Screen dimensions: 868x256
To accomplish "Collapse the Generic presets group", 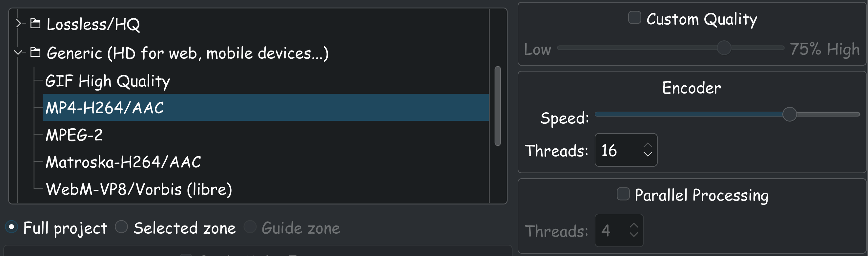I will click(18, 52).
